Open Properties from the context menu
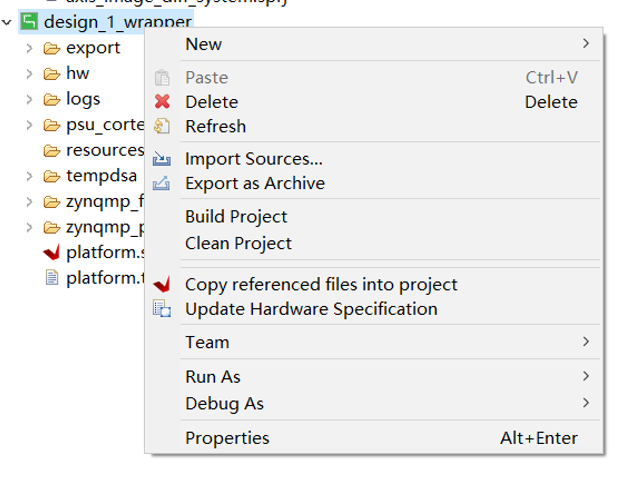 coord(227,438)
